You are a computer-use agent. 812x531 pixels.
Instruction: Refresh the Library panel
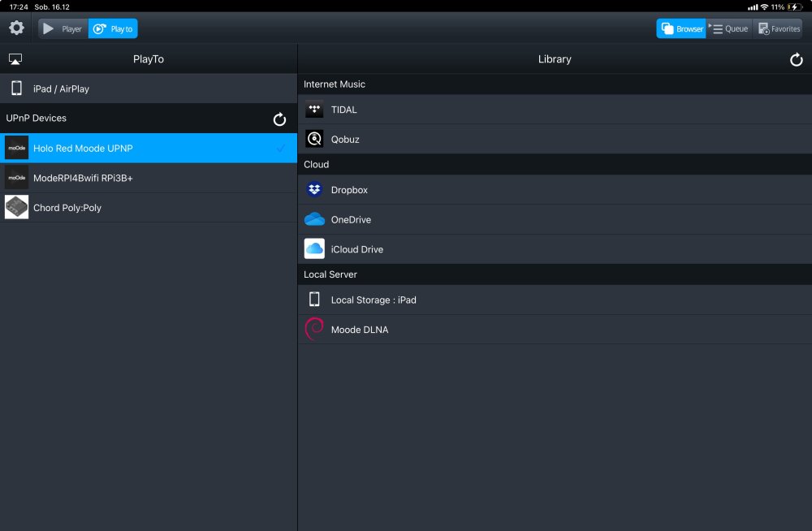[x=796, y=59]
